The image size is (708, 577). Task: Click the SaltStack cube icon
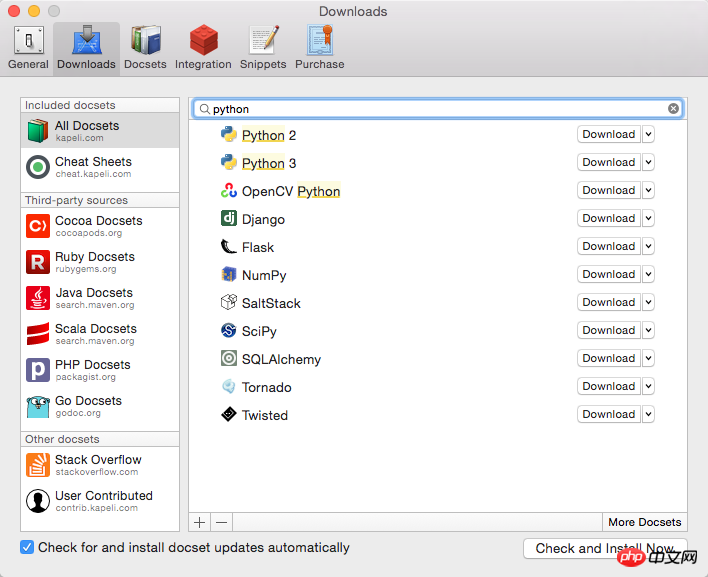[x=228, y=302]
